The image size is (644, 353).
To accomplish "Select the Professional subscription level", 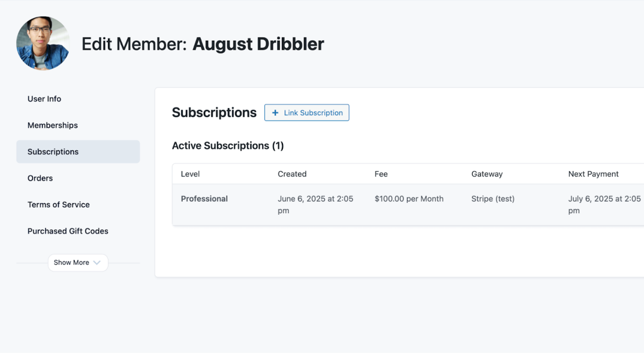I will click(204, 199).
